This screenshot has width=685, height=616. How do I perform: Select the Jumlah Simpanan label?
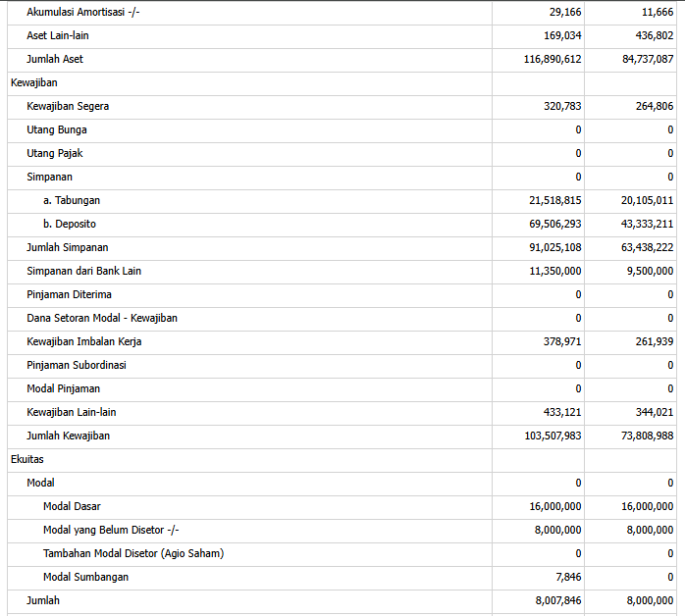68,247
